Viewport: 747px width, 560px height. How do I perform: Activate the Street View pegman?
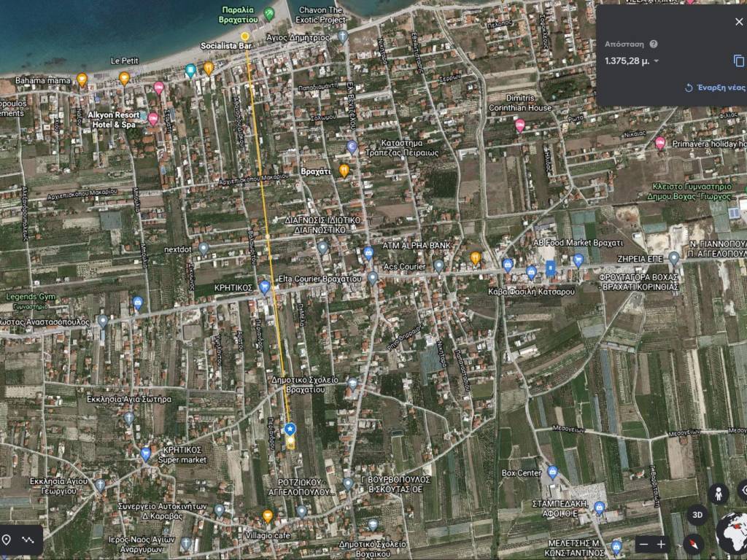[717, 493]
